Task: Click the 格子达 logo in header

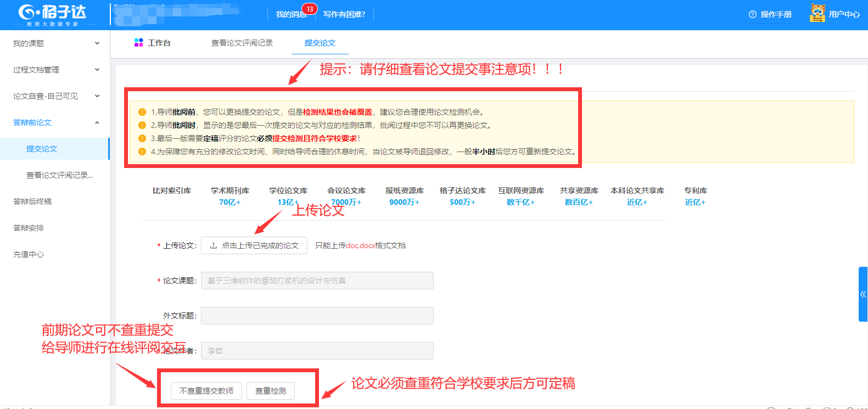Action: pos(52,14)
